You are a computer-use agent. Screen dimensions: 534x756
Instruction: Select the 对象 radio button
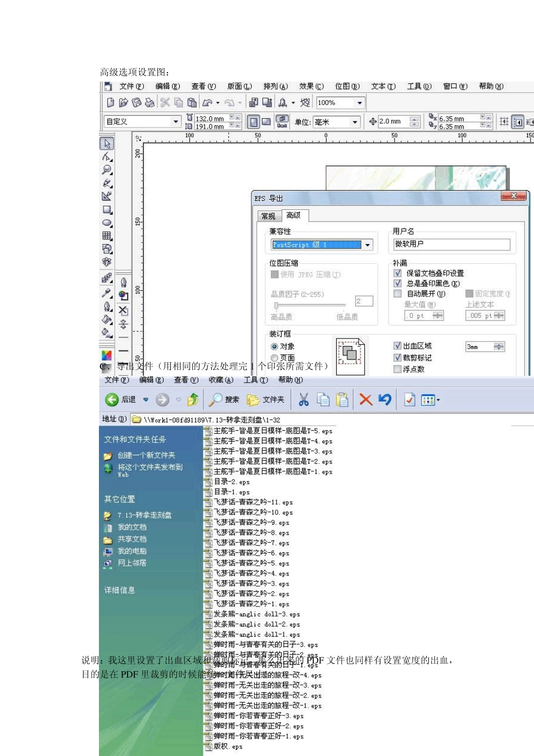tap(274, 346)
